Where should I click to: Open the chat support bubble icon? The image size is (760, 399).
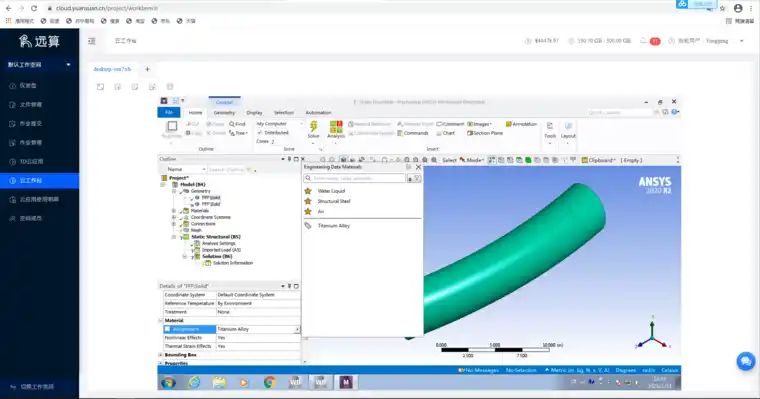tap(745, 361)
